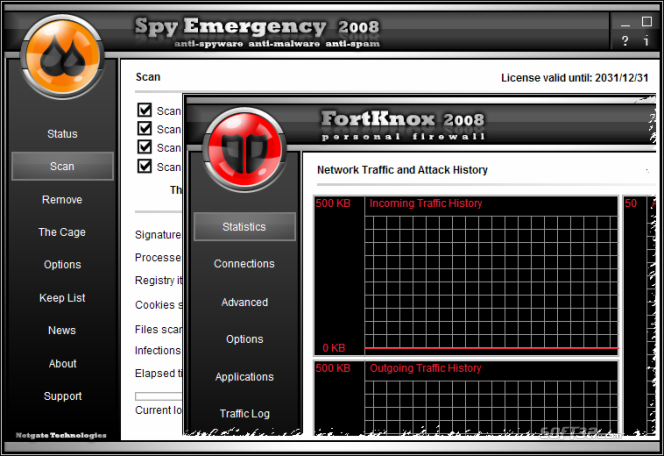
Task: Open Options in Spy Emergency sidebar
Action: pyautogui.click(x=62, y=265)
